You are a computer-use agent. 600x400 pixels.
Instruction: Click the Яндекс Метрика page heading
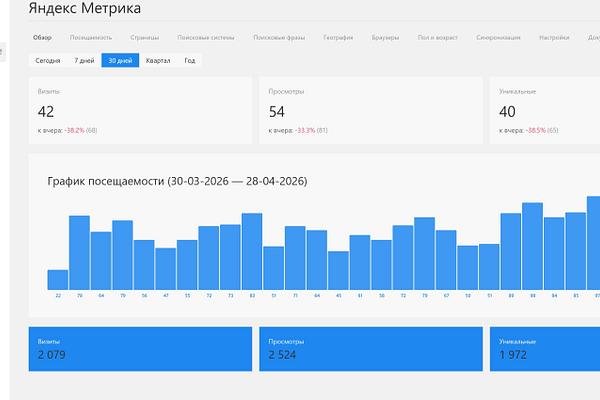(x=85, y=8)
